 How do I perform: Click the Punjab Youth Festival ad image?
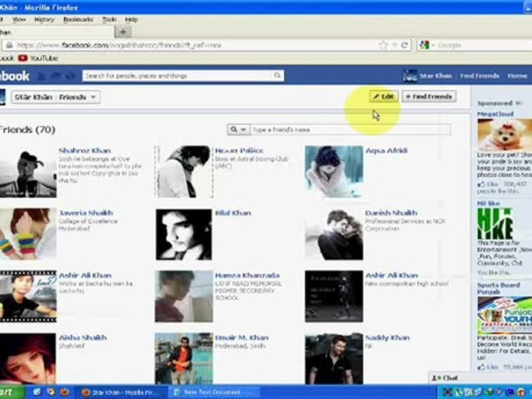coord(504,315)
